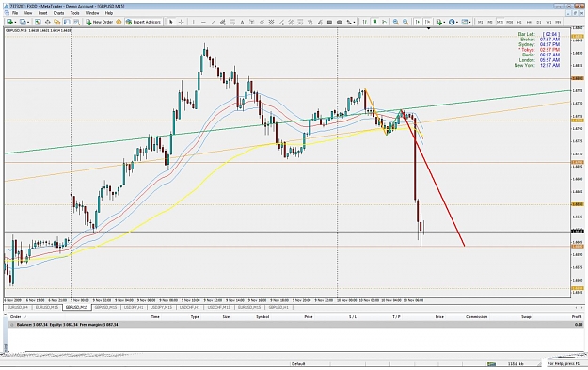Open the Indicators list icon
The width and height of the screenshot is (588, 370).
coord(439,23)
